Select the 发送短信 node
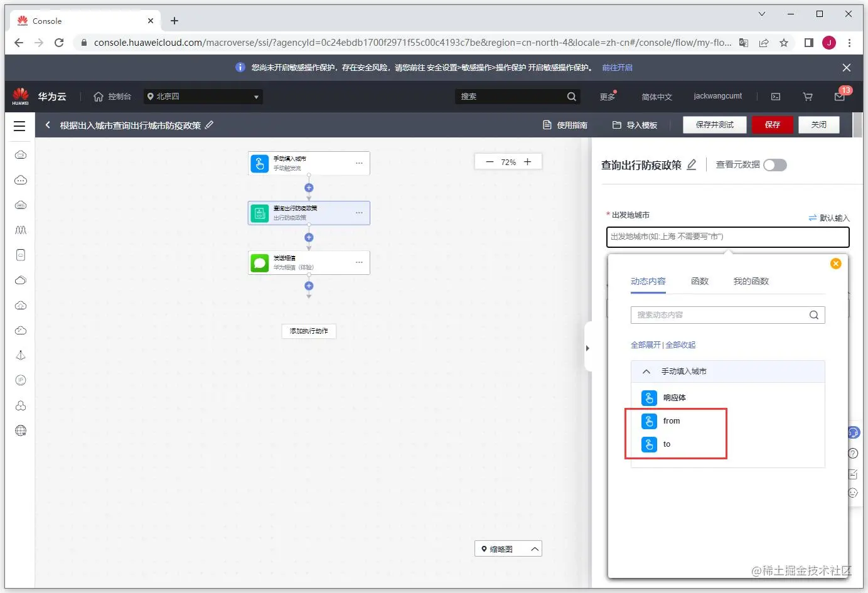The height and width of the screenshot is (593, 868). [309, 262]
